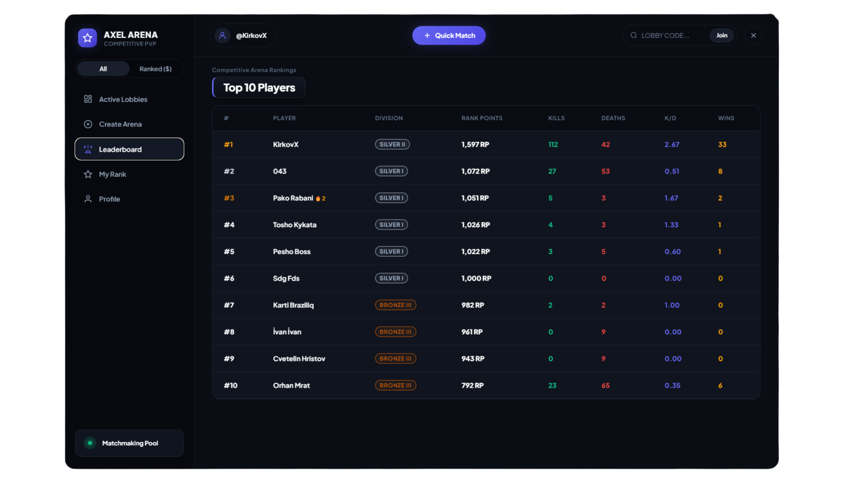
Task: Click the Create Arena plus-circle icon
Action: click(x=88, y=124)
